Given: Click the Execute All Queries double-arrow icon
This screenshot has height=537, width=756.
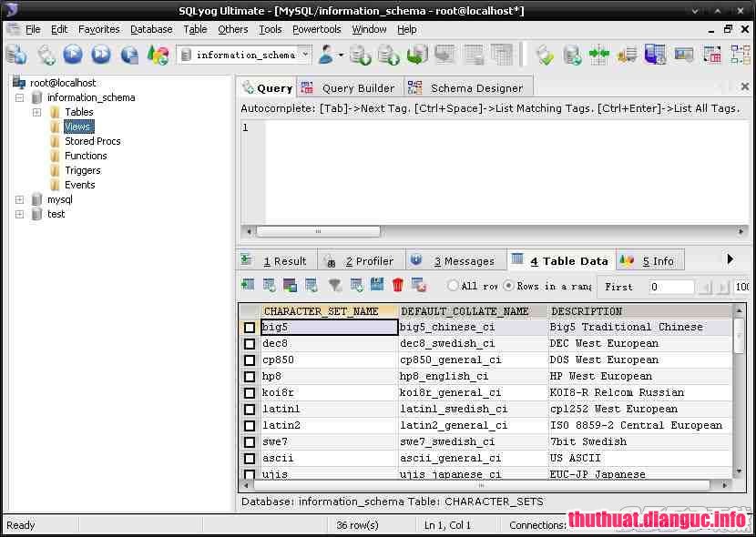Looking at the screenshot, I should (101, 55).
